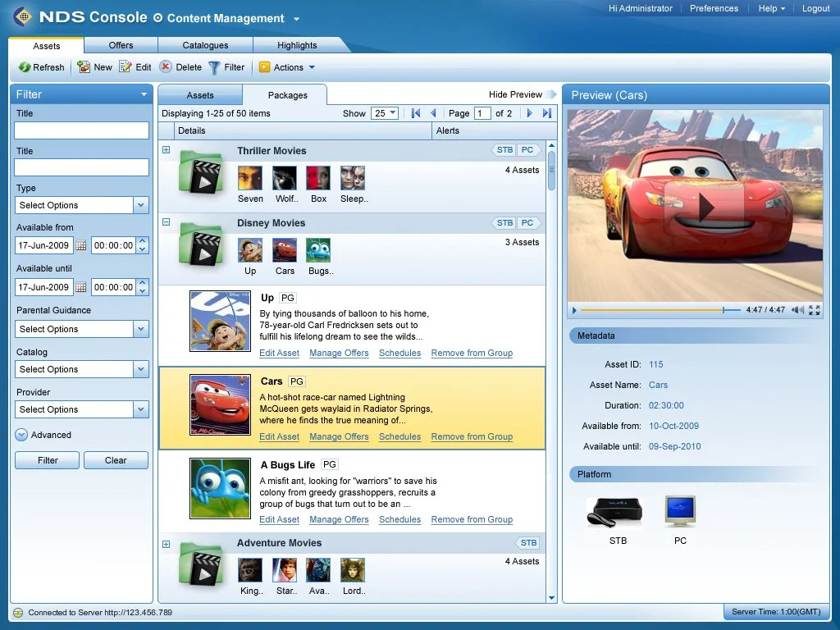
Task: Go to next page arrow
Action: tap(529, 113)
